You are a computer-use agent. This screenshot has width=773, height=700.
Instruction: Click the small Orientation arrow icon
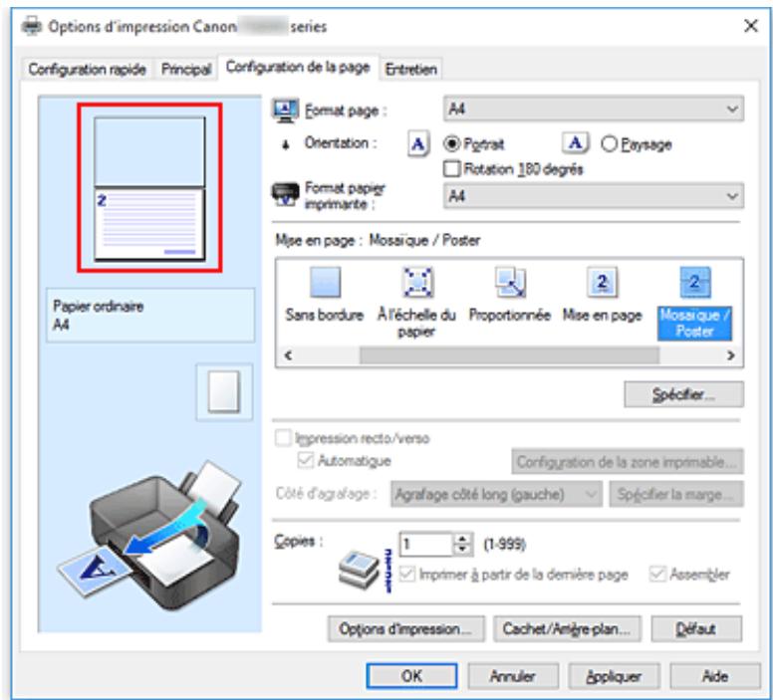click(286, 145)
